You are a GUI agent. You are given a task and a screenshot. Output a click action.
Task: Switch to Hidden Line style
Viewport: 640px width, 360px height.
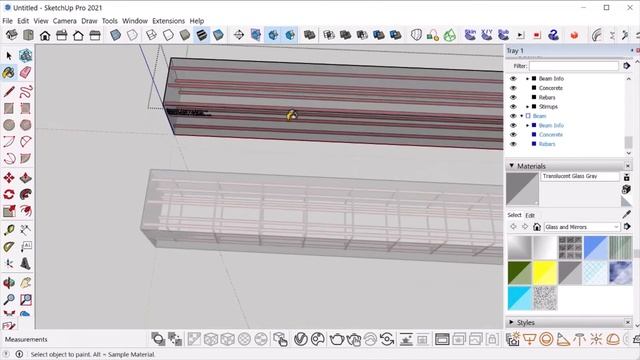tap(168, 35)
